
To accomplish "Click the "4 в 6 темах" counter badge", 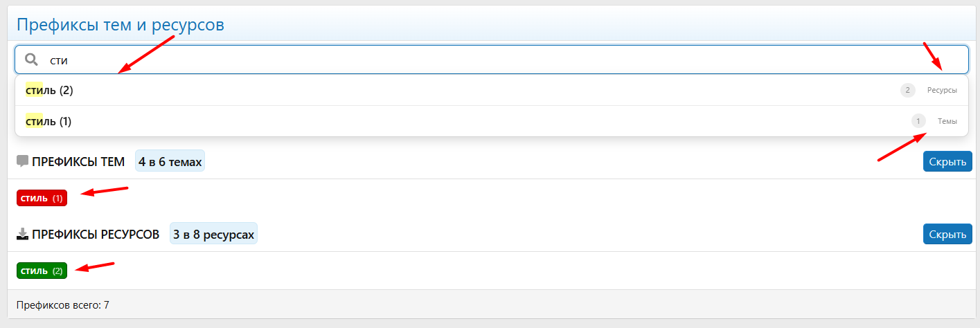I will (170, 162).
